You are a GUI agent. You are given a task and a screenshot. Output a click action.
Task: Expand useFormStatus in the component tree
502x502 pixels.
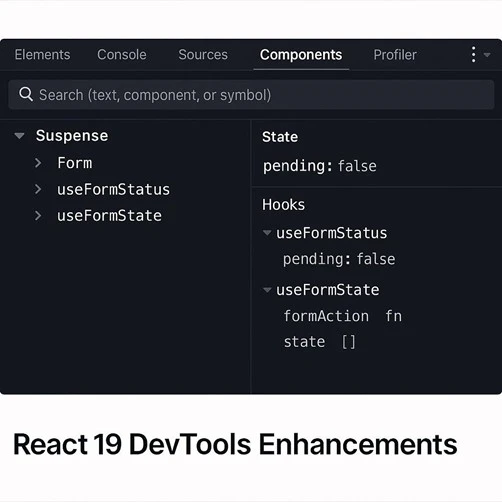click(38, 189)
